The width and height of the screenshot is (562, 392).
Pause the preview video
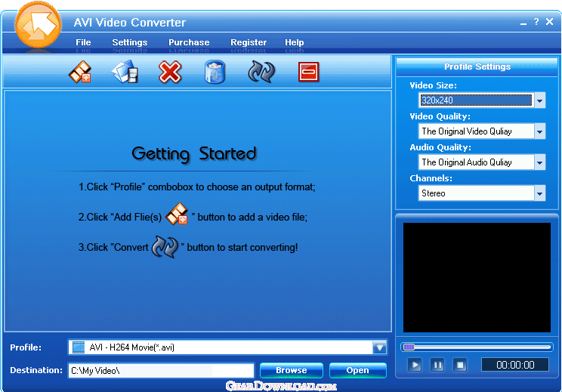437,365
